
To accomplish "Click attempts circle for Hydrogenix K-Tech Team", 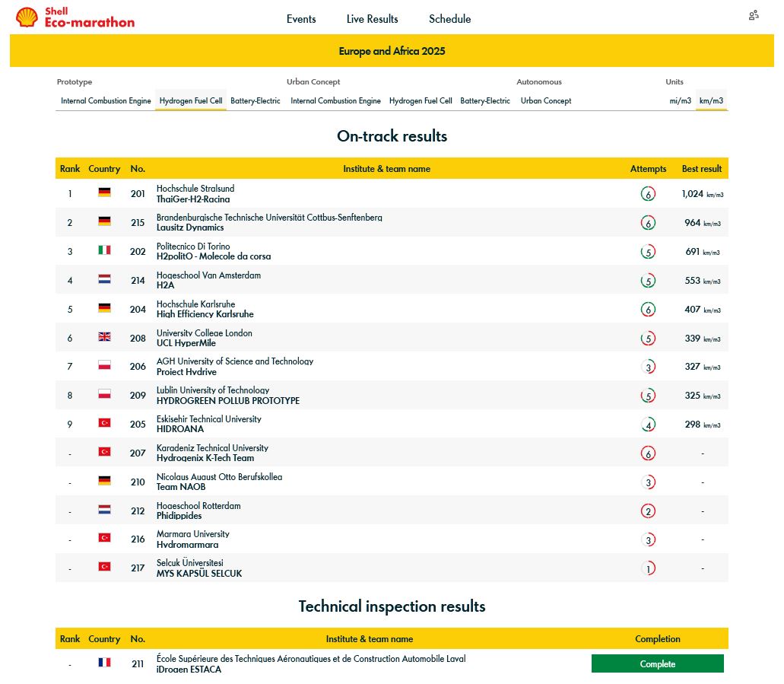I will coord(648,453).
